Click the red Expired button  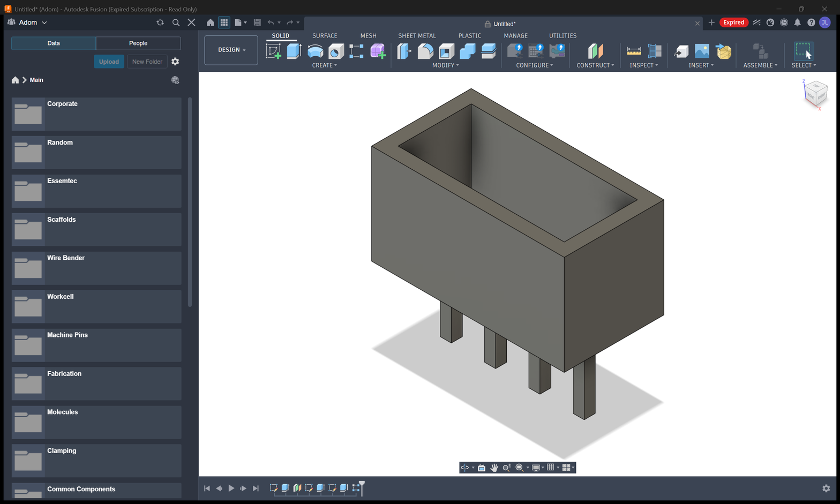pos(733,22)
